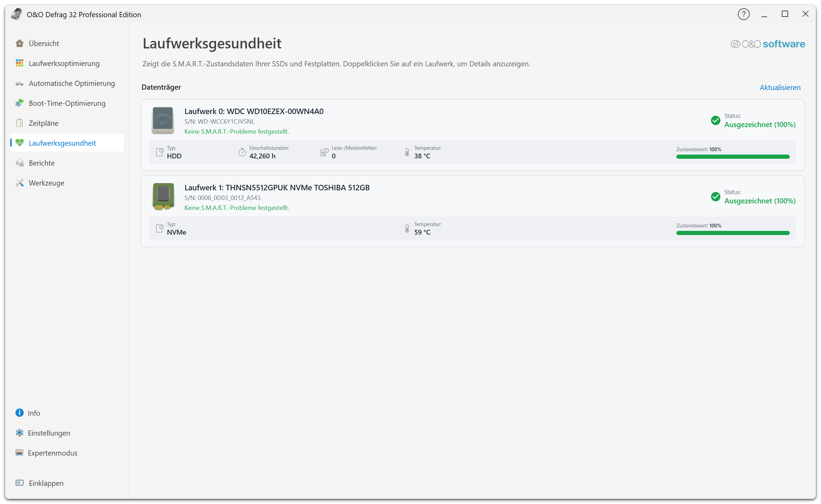The width and height of the screenshot is (821, 504).
Task: Click the Übersicht home icon
Action: 20,43
